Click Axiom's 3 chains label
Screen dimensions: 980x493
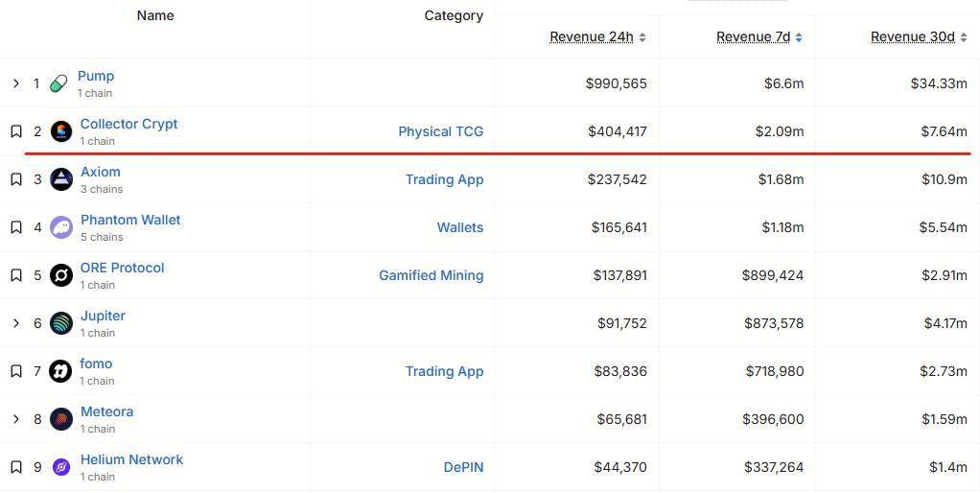[x=102, y=189]
